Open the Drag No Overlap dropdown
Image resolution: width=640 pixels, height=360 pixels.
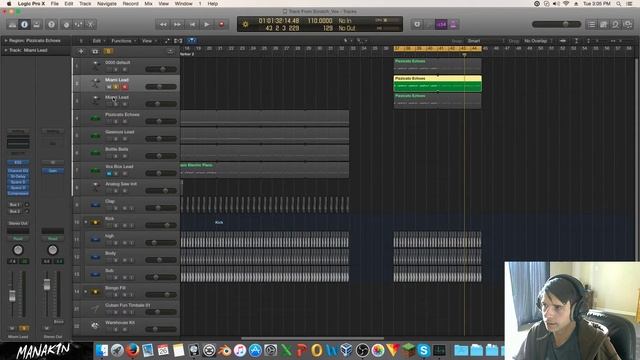(x=538, y=41)
